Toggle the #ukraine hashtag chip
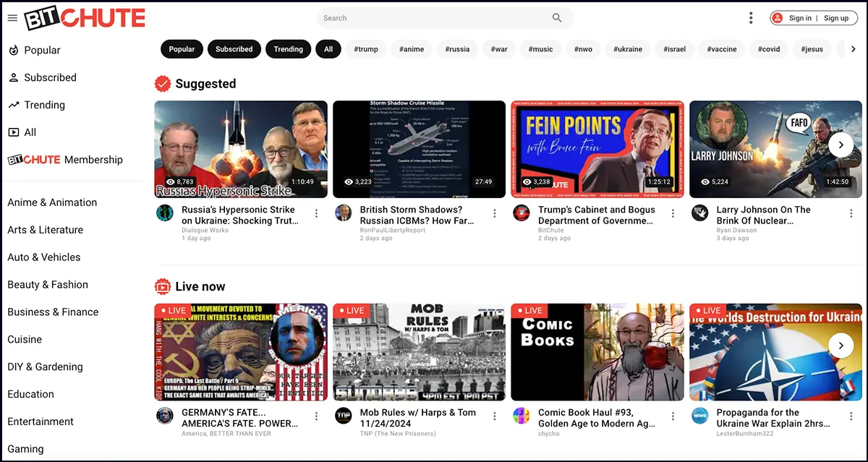868x462 pixels. (628, 49)
